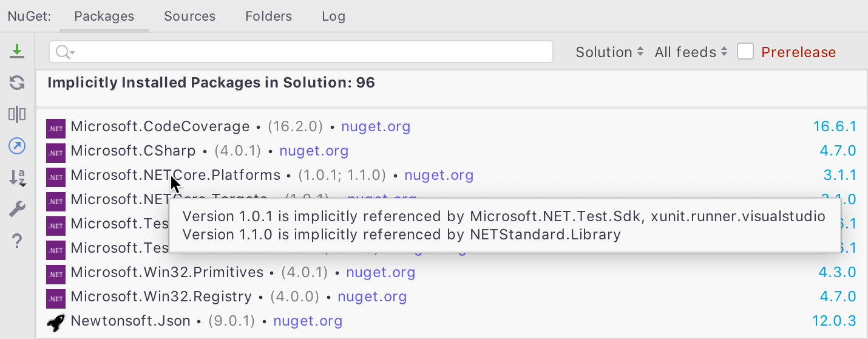This screenshot has height=339, width=868.
Task: Enable the Prerelease checkbox
Action: (x=745, y=52)
